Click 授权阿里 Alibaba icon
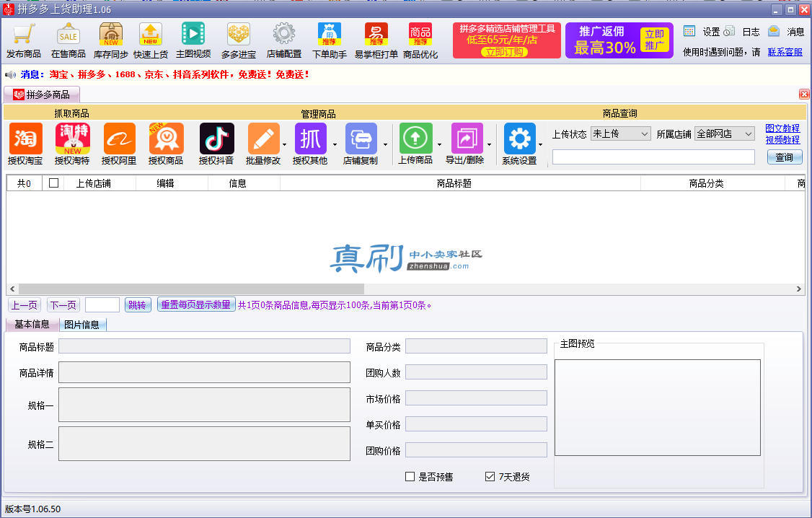812x518 pixels. point(119,139)
